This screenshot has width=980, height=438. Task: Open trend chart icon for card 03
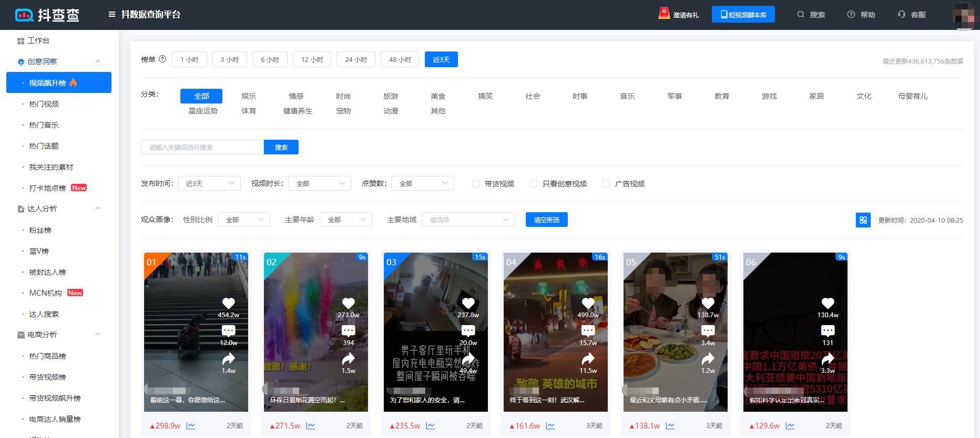(x=431, y=426)
